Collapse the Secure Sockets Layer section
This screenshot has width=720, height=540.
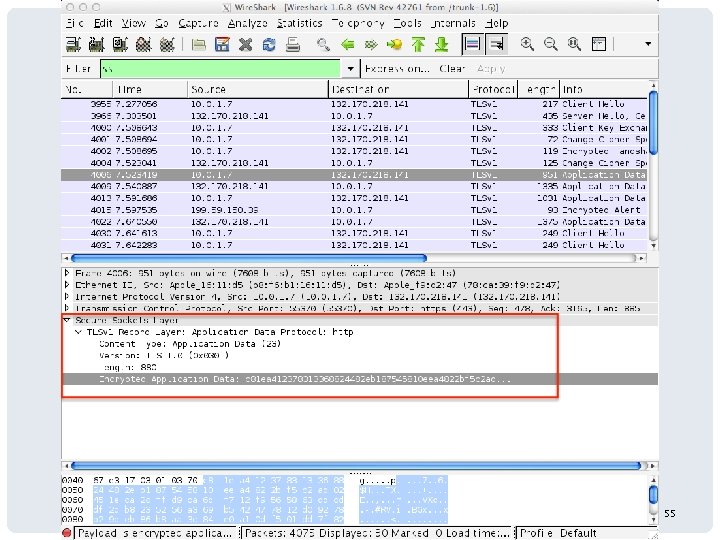[x=68, y=320]
